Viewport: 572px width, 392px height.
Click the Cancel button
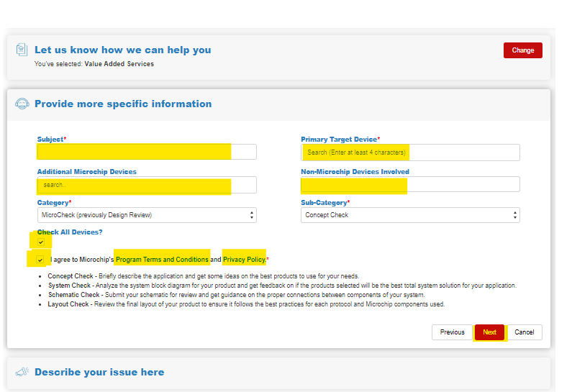(x=525, y=332)
